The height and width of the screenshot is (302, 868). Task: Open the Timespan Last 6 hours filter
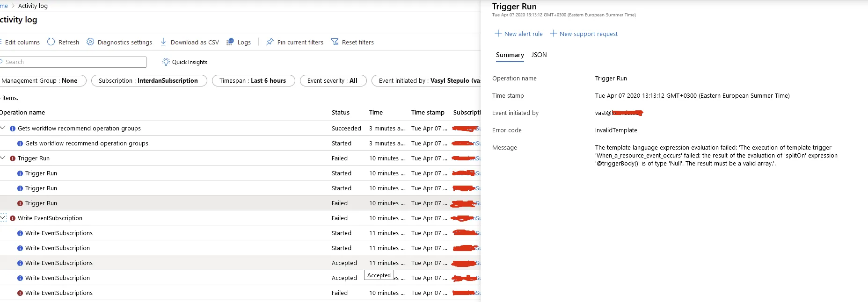click(253, 81)
